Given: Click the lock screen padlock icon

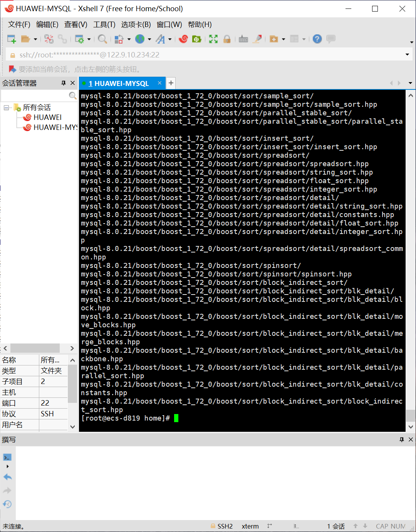Looking at the screenshot, I should 227,39.
